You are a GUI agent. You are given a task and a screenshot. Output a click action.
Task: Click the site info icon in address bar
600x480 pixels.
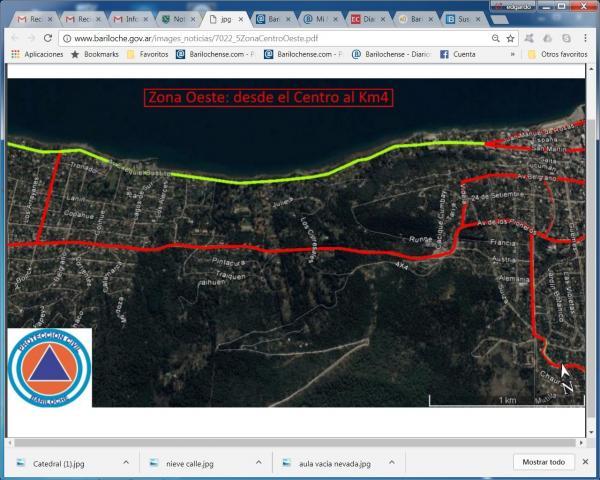67,39
